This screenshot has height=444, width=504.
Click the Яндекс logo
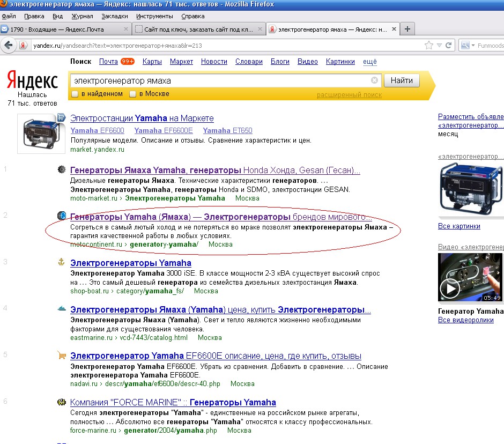tap(32, 80)
